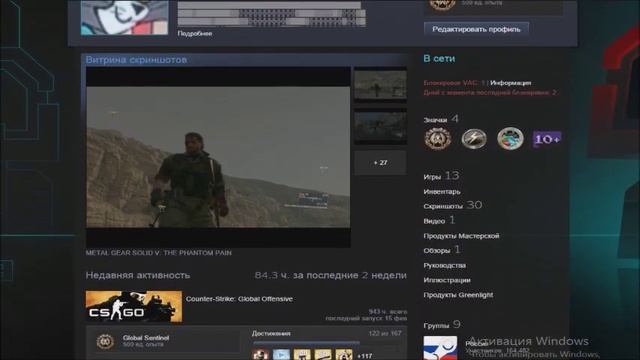640x360 pixels.
Task: Open the Группы 9 groups link
Action: (x=442, y=325)
